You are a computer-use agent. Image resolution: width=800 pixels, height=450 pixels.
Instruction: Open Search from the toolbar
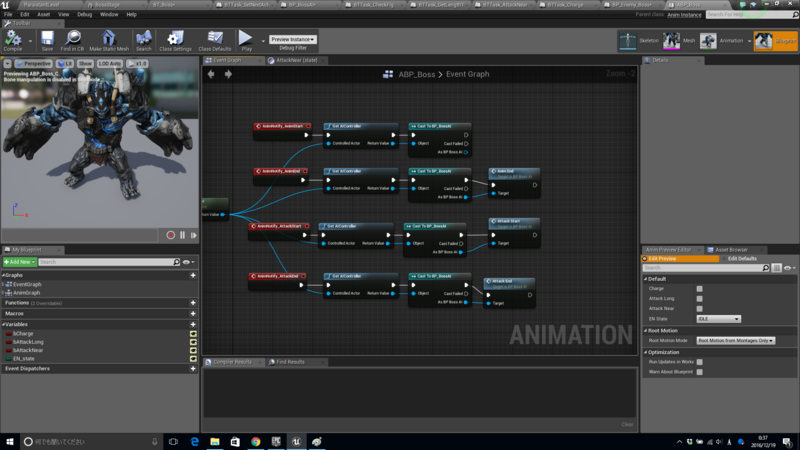pyautogui.click(x=143, y=40)
